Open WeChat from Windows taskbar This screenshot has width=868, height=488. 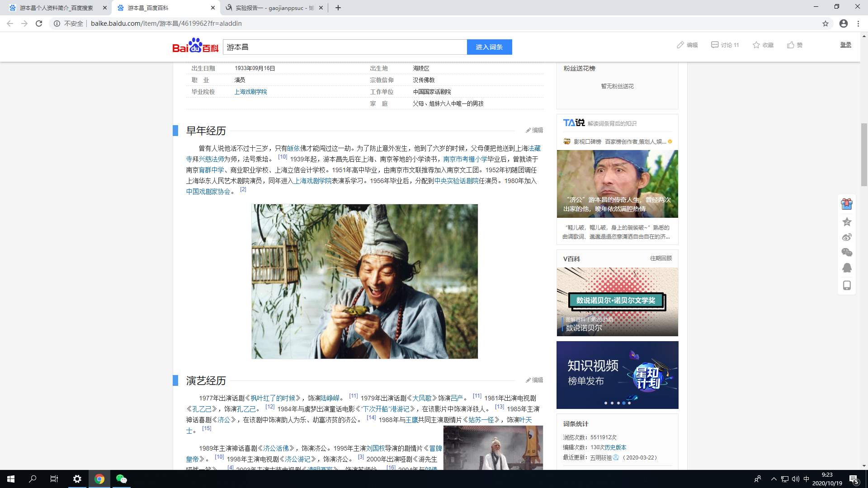click(121, 479)
